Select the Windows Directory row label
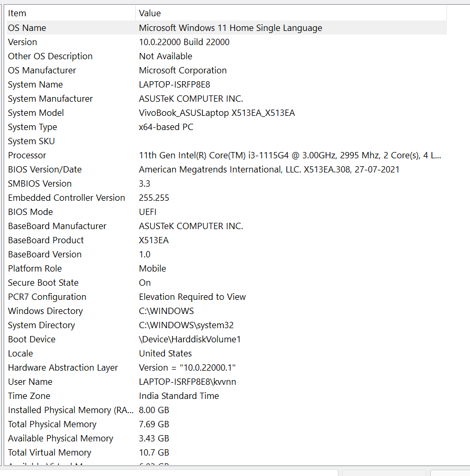 46,311
